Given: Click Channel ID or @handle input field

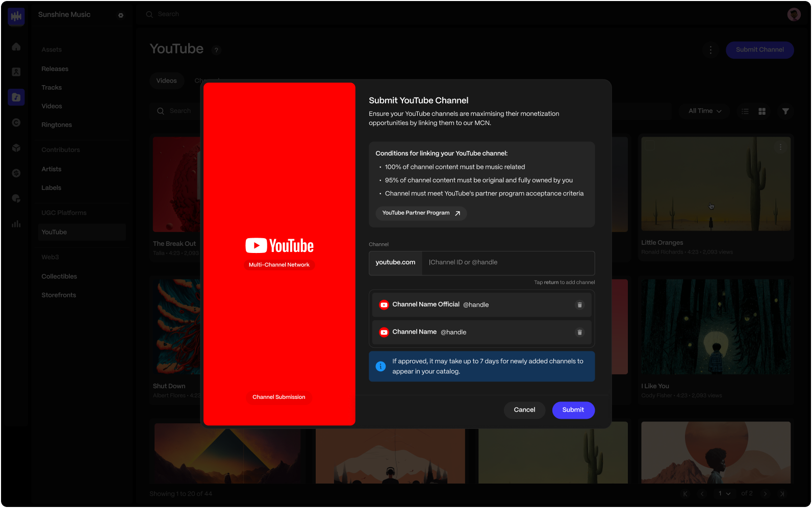Looking at the screenshot, I should (508, 263).
